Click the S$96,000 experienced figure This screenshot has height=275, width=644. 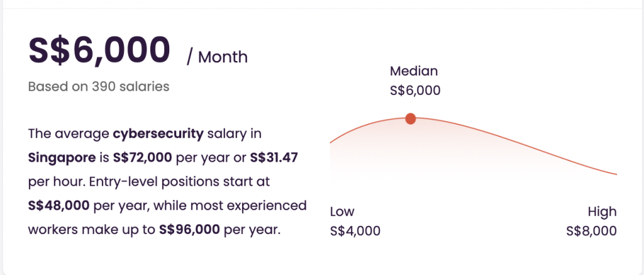189,229
